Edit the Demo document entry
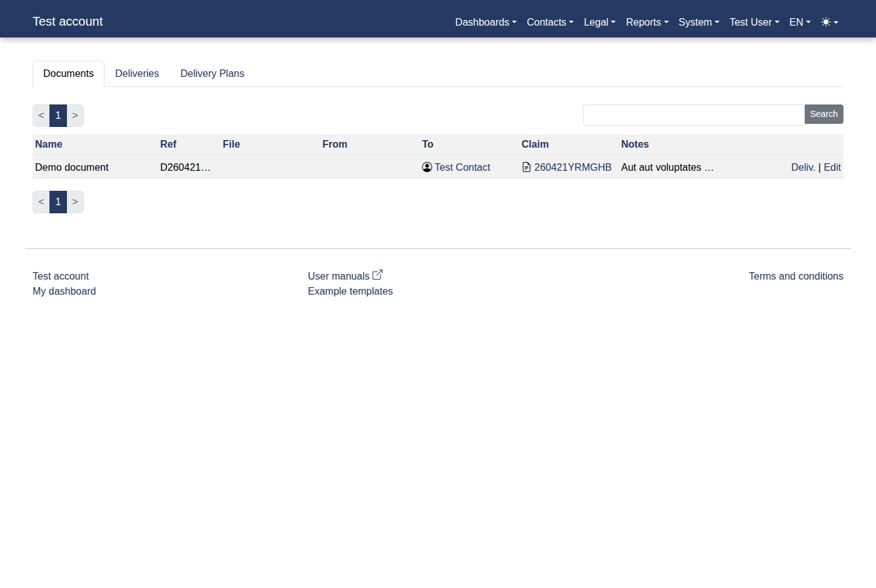876x588 pixels. pyautogui.click(x=832, y=167)
